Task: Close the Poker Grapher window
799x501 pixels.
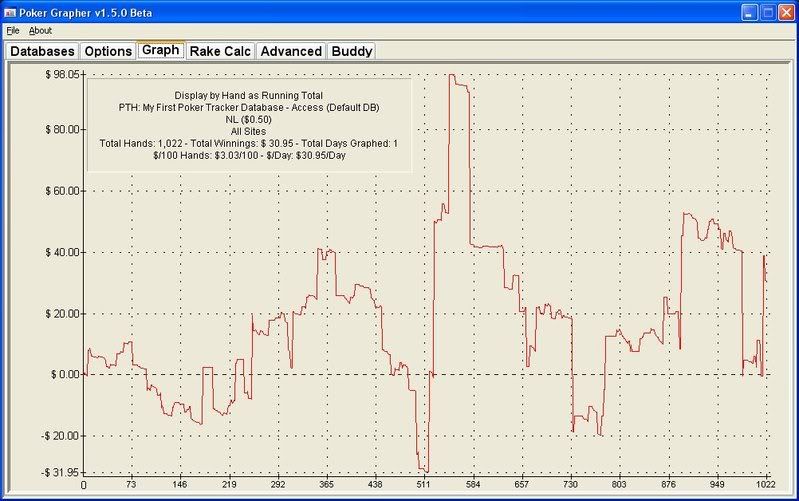Action: point(787,12)
